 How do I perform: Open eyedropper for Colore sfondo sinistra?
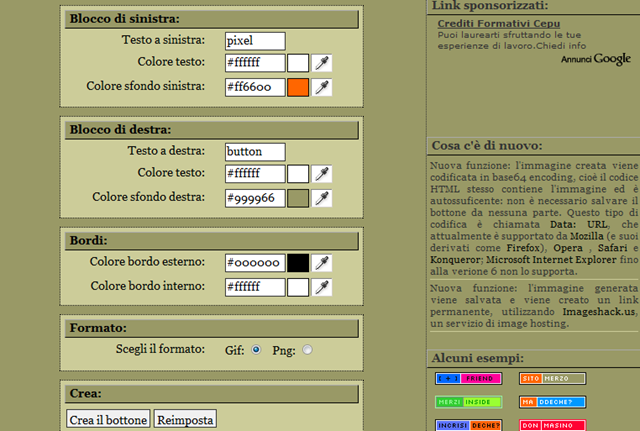pyautogui.click(x=322, y=87)
